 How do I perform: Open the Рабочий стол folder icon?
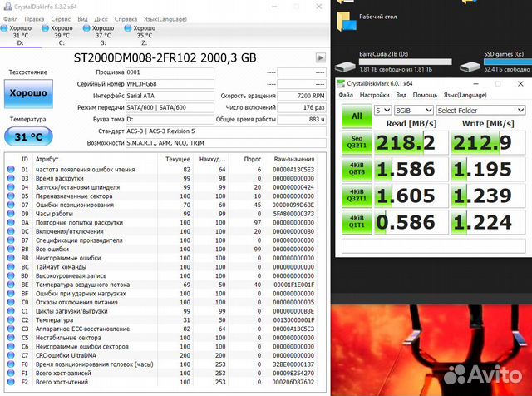pos(346,21)
